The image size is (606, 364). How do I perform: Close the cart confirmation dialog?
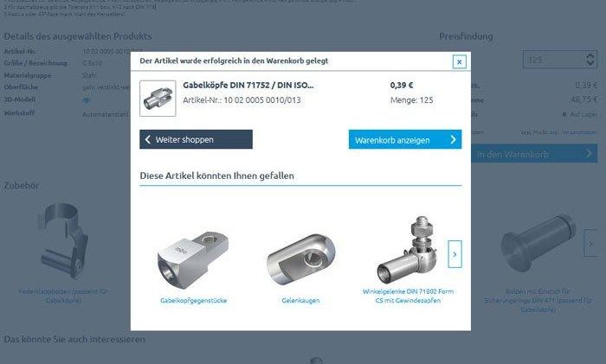click(x=459, y=61)
